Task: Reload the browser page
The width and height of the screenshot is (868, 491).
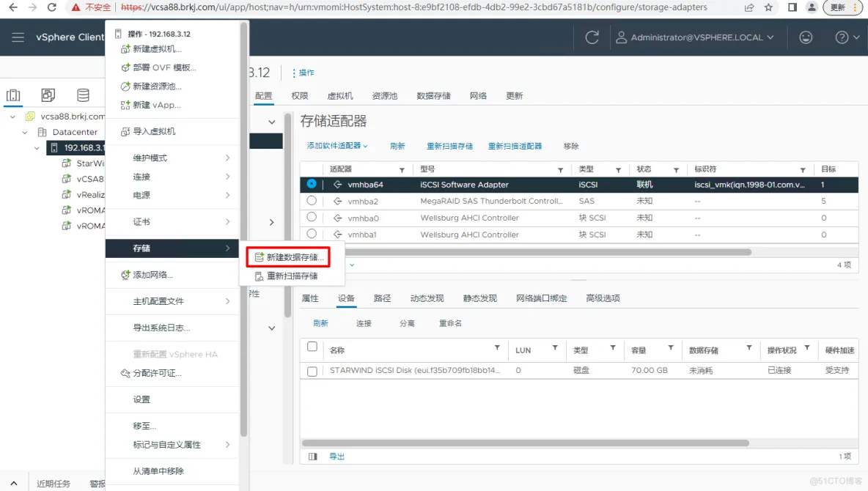Action: click(51, 7)
